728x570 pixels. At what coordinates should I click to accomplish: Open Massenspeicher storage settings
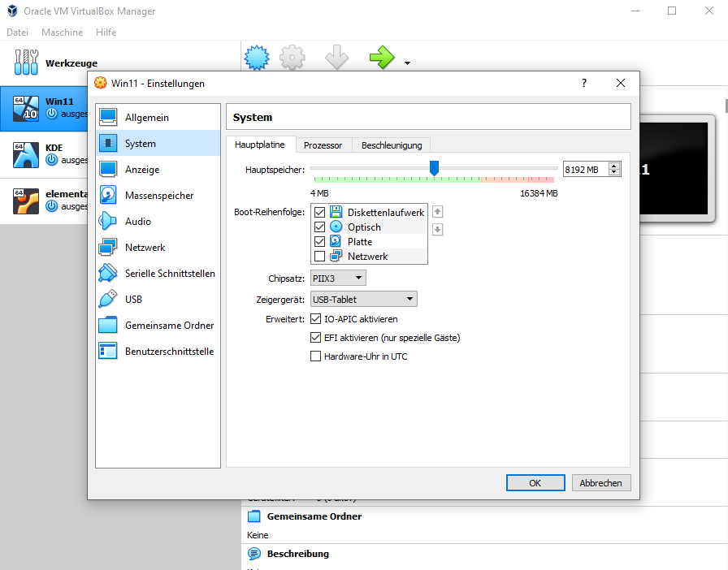(x=158, y=196)
